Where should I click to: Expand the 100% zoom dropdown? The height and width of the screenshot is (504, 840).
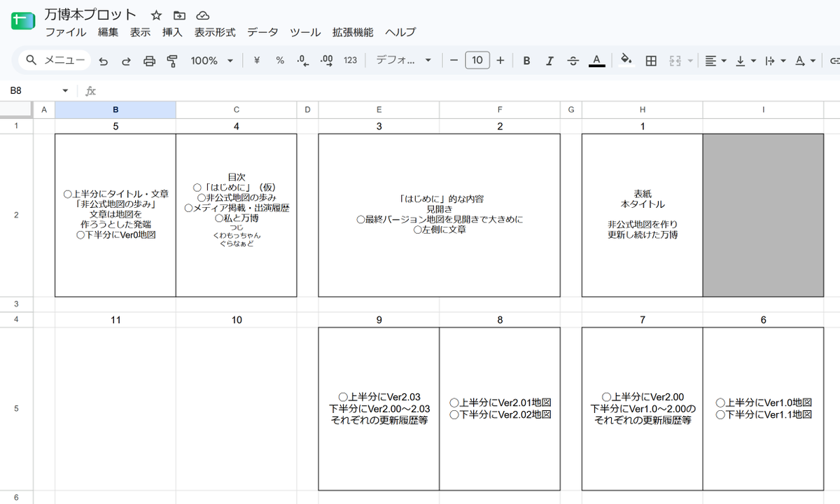[212, 61]
